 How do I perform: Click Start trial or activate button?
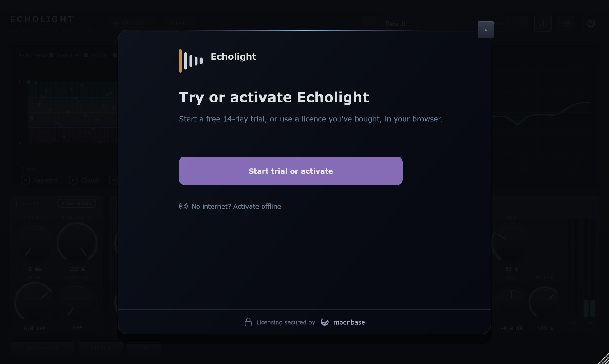[291, 171]
